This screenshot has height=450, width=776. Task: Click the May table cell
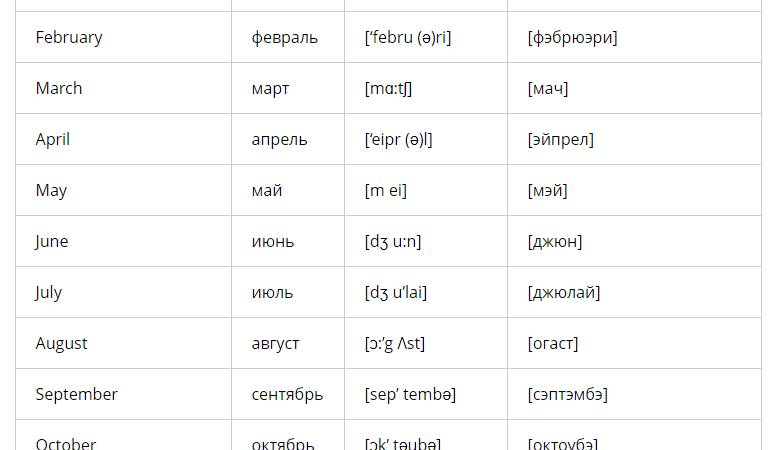[x=51, y=191]
